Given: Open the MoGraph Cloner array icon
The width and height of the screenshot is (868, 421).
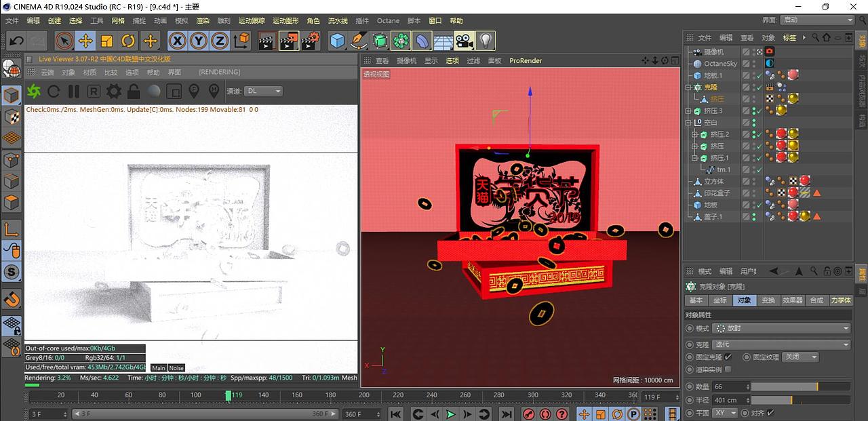Looking at the screenshot, I should pos(401,41).
